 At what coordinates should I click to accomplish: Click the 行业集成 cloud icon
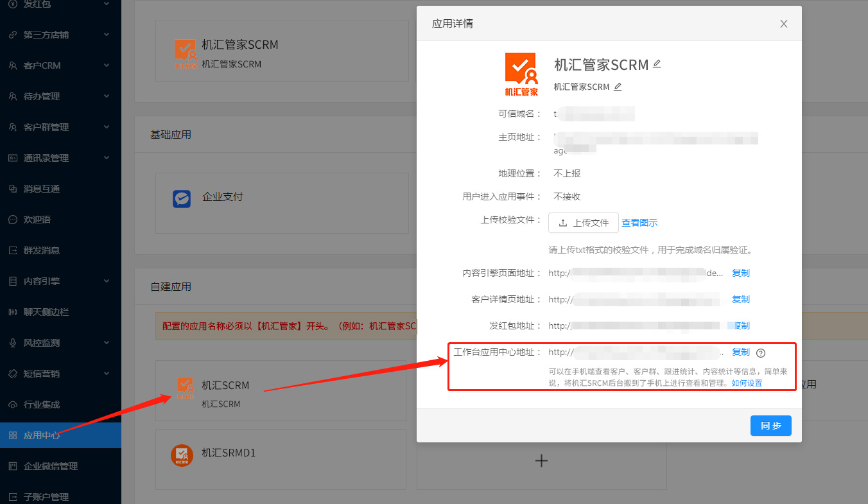12,404
